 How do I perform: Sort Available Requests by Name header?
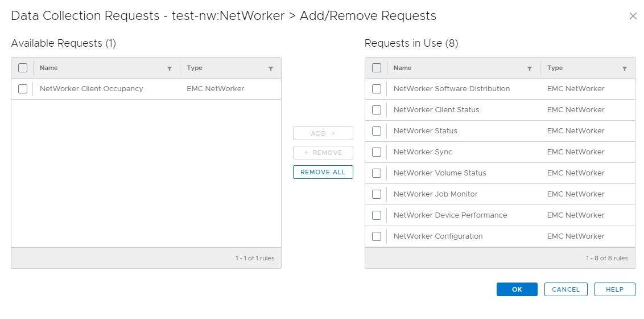point(48,68)
